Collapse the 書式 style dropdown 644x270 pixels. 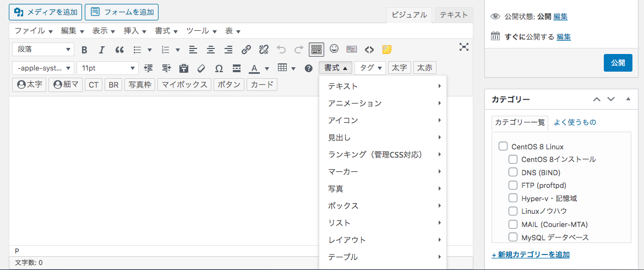click(335, 68)
